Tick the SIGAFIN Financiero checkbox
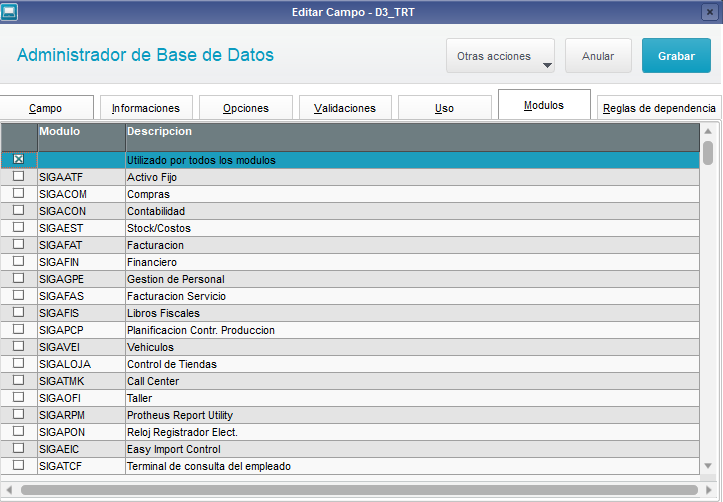This screenshot has width=723, height=502. point(18,261)
